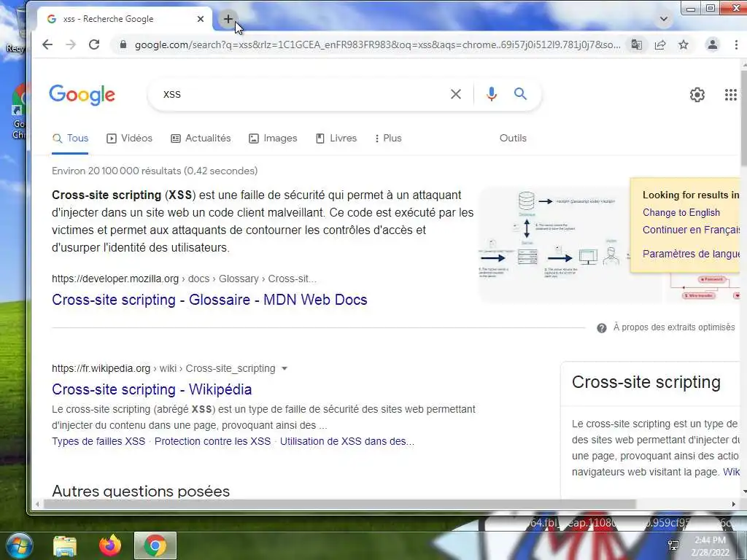Switch to the Vidéos tab
The width and height of the screenshot is (747, 560).
[x=129, y=138]
